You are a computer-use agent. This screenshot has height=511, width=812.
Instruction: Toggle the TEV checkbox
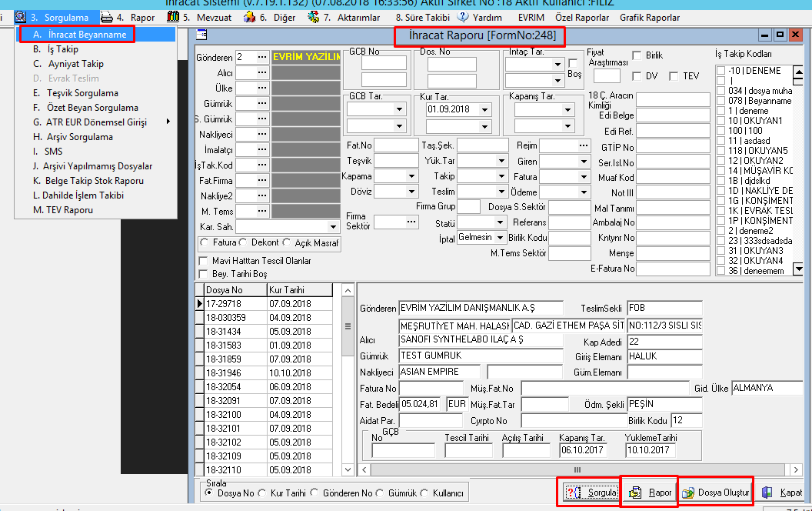(x=674, y=76)
